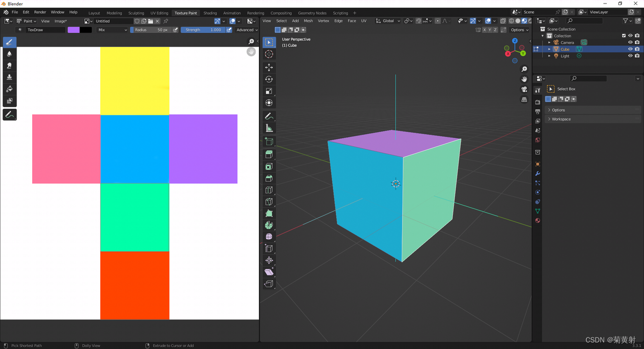Select the Loop Cut tool
Image resolution: width=644 pixels, height=349 pixels.
(x=269, y=190)
